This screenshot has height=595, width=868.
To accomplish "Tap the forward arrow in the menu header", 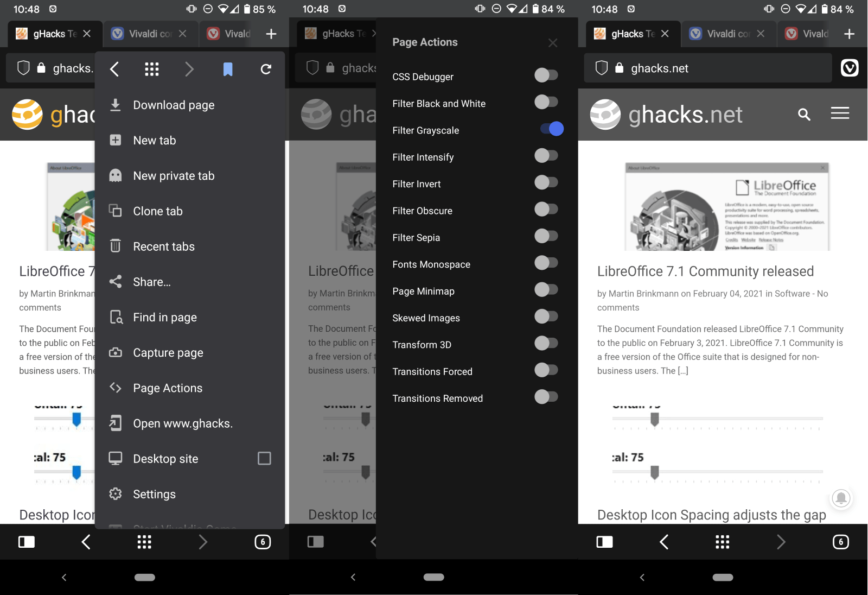I will click(189, 69).
